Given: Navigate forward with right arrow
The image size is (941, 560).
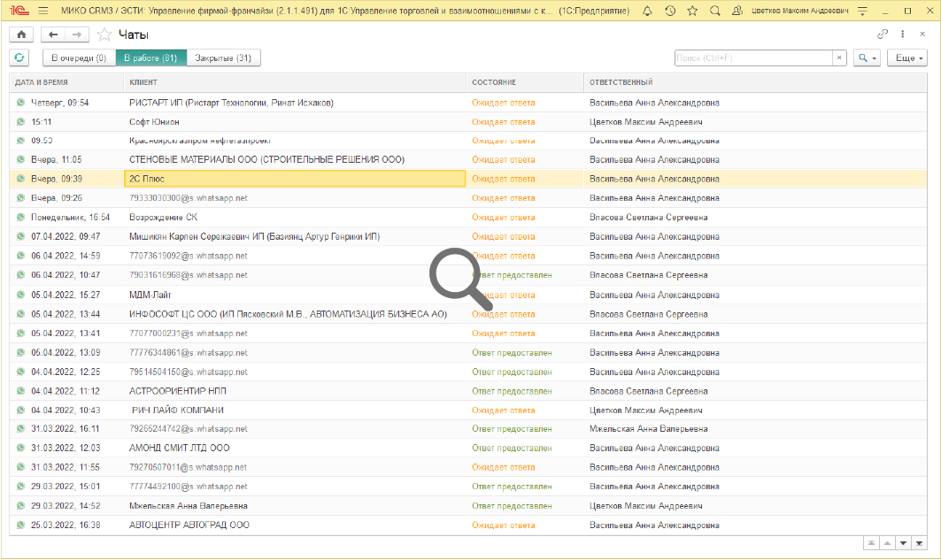Looking at the screenshot, I should pyautogui.click(x=77, y=35).
